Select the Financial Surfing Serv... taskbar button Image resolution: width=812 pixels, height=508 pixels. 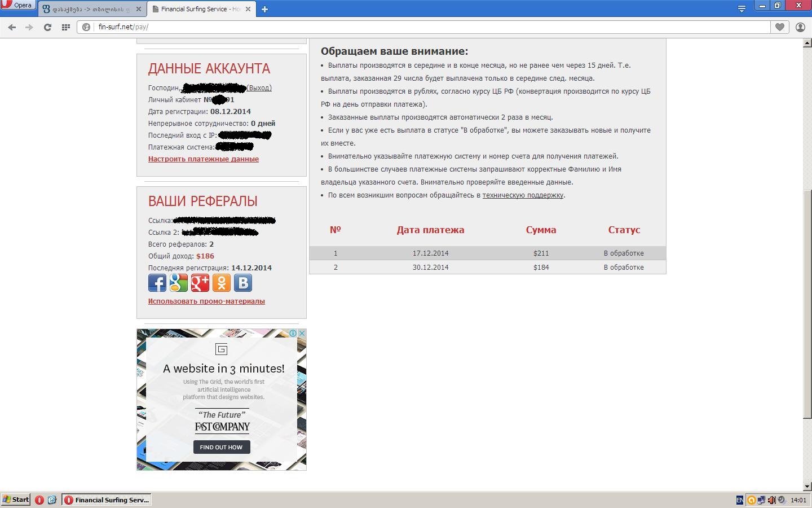(107, 500)
